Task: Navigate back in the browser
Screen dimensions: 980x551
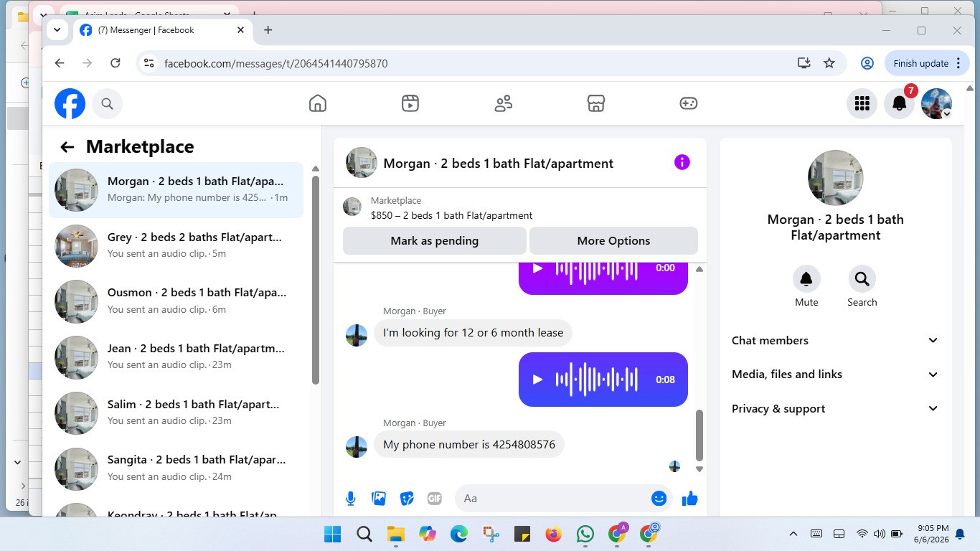Action: tap(60, 63)
